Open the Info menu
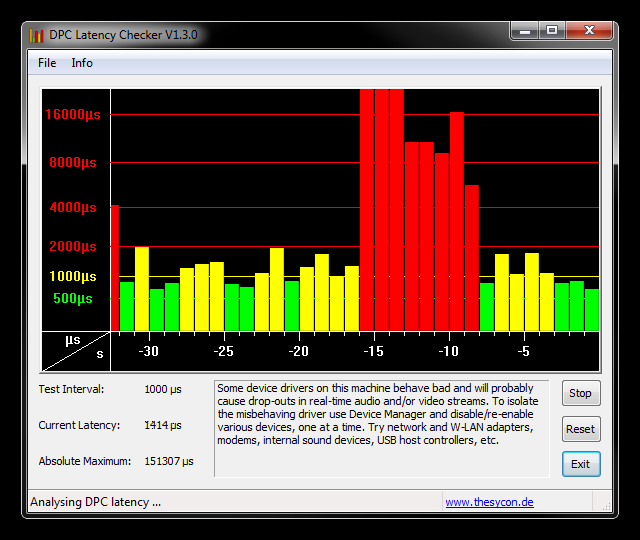Viewport: 640px width, 540px height. coord(82,63)
